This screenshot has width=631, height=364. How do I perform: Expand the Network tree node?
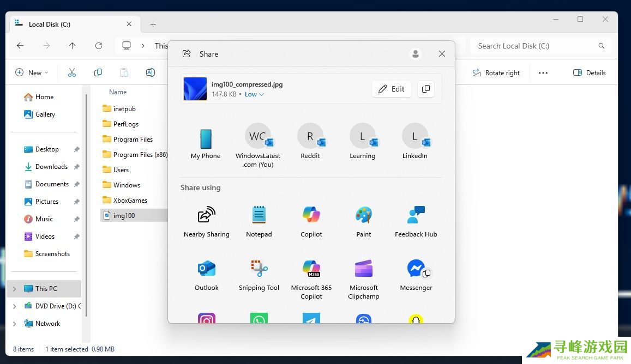pos(15,324)
